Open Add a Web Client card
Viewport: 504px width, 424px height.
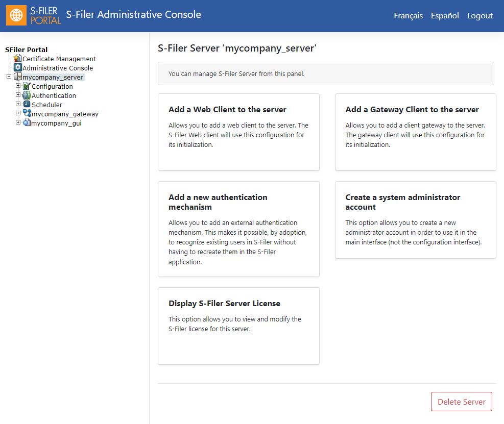238,132
